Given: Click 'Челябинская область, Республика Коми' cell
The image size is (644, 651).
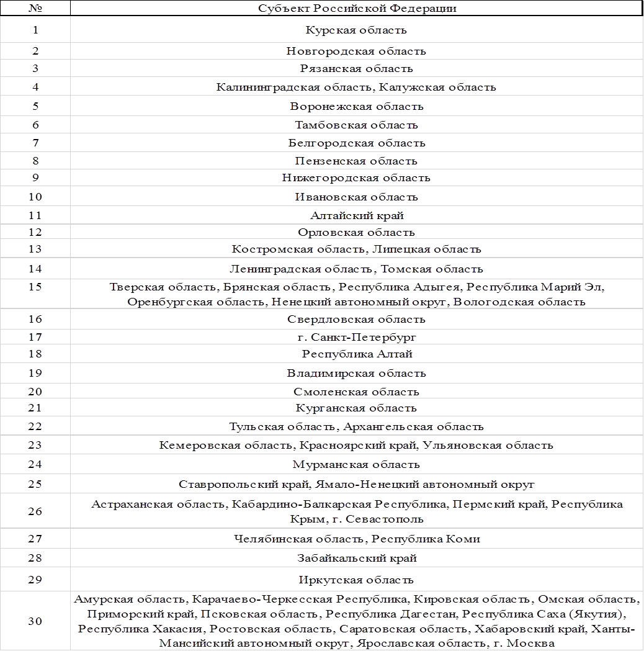Looking at the screenshot, I should point(357,539).
